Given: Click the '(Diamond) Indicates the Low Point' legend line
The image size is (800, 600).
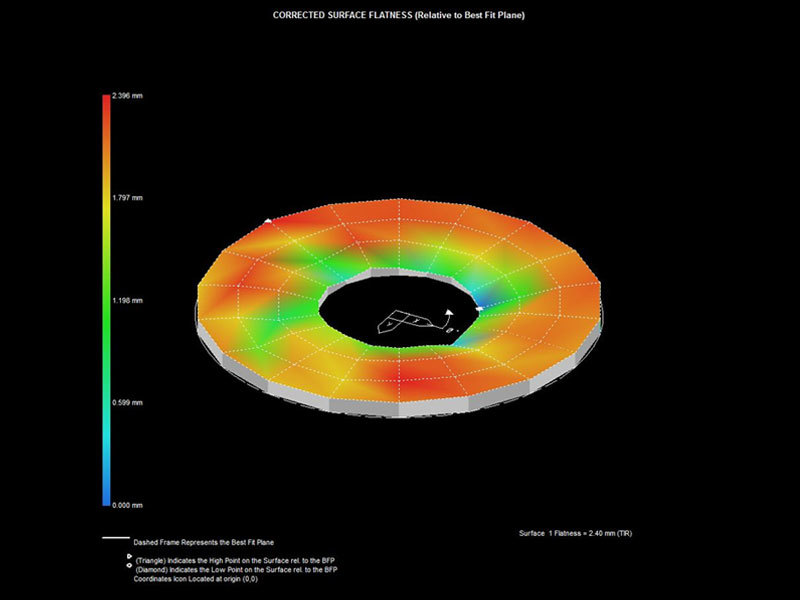Looking at the screenshot, I should 236,569.
